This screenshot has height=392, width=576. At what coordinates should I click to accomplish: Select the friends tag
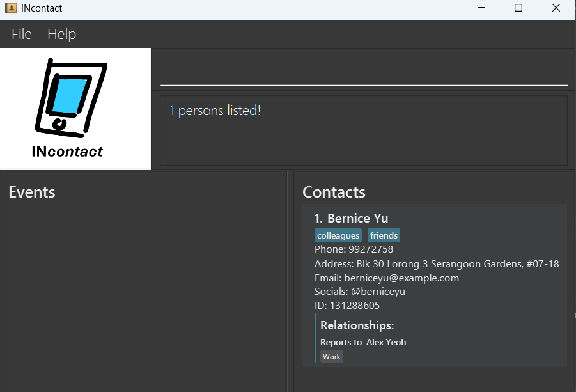tap(384, 236)
